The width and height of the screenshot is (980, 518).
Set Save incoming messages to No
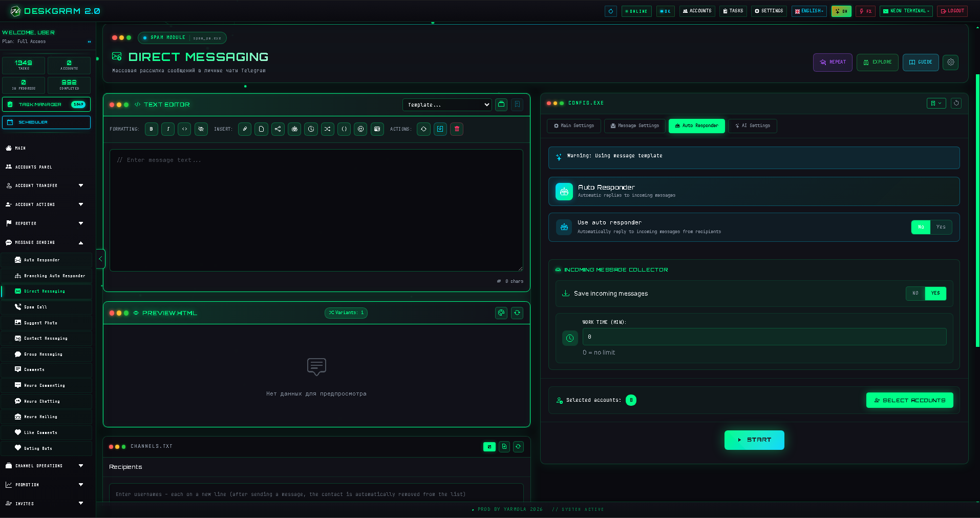pos(915,293)
